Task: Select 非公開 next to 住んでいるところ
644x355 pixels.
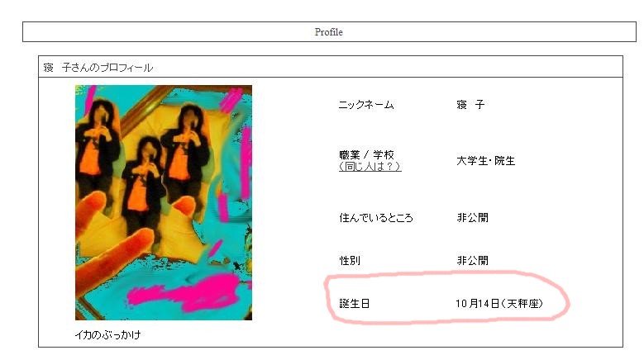Action: (472, 218)
